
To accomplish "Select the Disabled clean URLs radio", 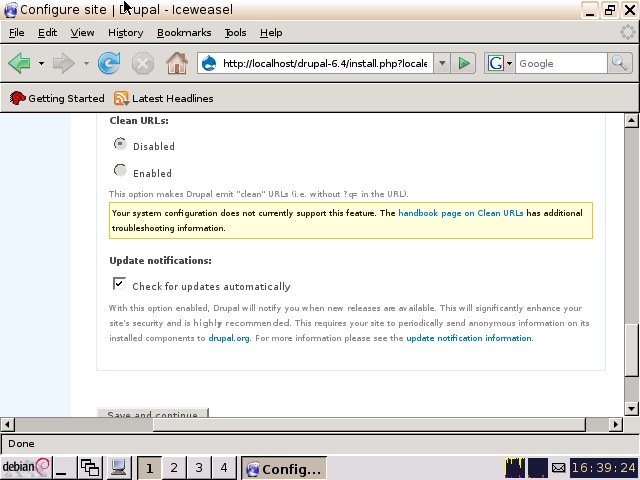I will [120, 144].
